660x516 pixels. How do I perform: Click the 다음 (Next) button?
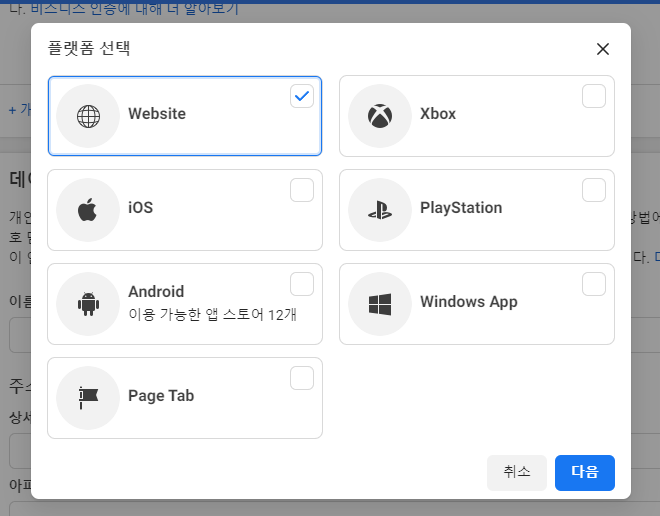click(x=585, y=473)
